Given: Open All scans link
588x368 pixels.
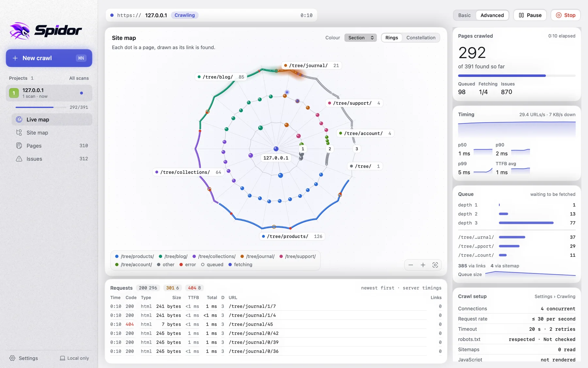Looking at the screenshot, I should pos(79,78).
